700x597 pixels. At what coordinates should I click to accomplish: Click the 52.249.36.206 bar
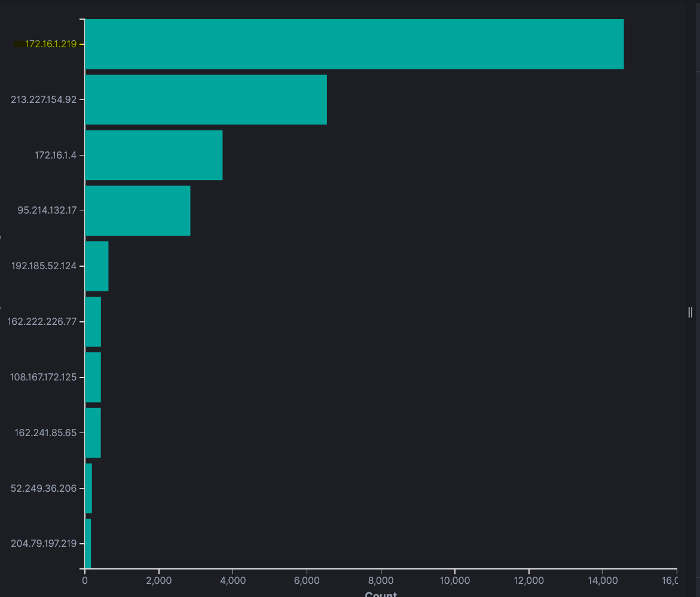(x=88, y=488)
